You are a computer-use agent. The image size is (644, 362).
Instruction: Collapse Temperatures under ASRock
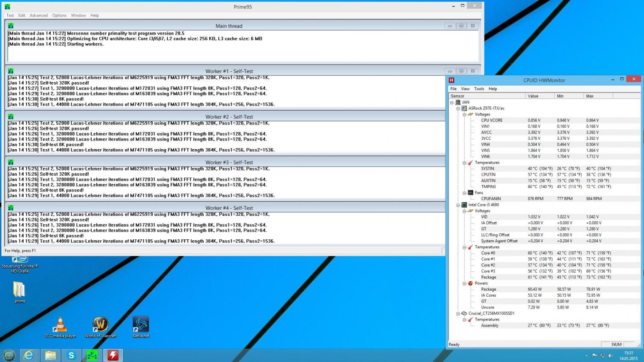[464, 163]
